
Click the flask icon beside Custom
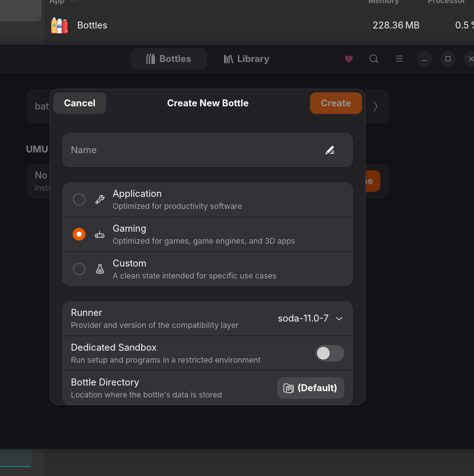(100, 269)
